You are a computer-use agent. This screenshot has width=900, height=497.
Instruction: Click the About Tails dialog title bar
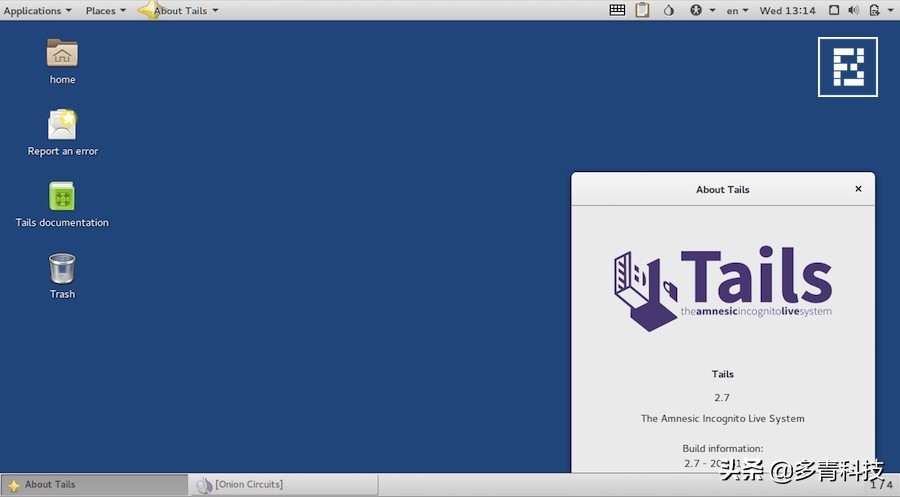point(723,189)
